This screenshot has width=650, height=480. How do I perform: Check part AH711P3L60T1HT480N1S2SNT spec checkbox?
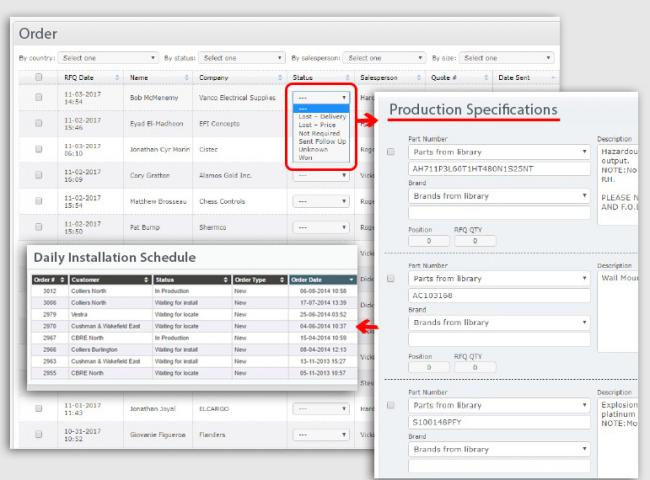click(390, 152)
